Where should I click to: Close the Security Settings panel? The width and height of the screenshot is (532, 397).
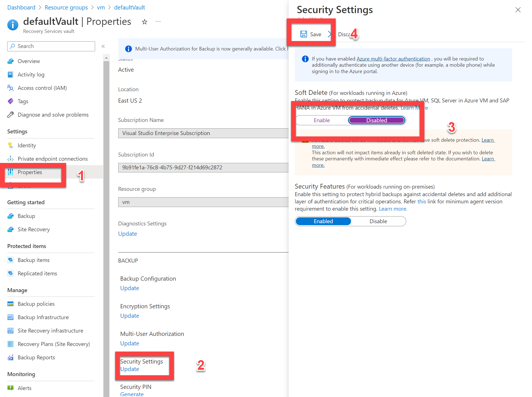518,10
